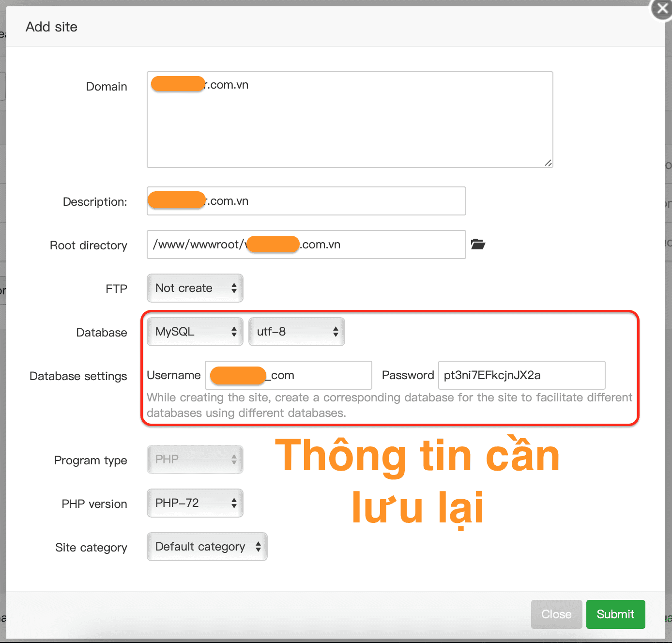
Task: Select the Root directory path field
Action: tap(306, 245)
